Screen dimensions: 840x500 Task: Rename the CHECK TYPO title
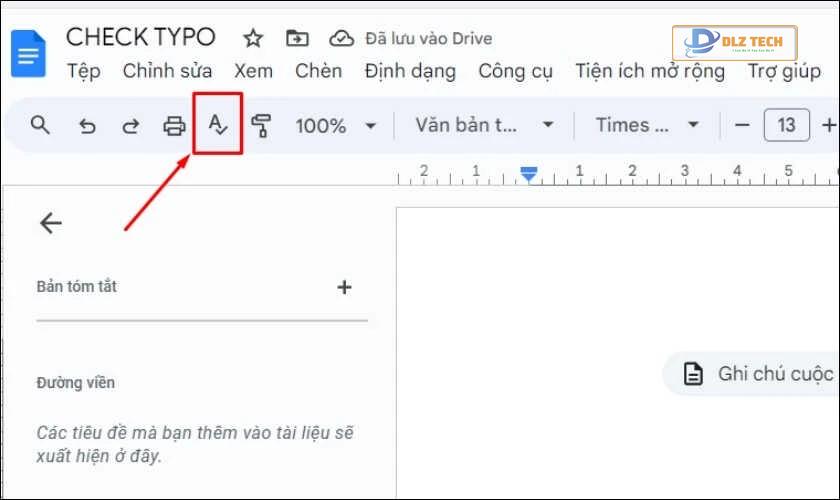coord(141,37)
